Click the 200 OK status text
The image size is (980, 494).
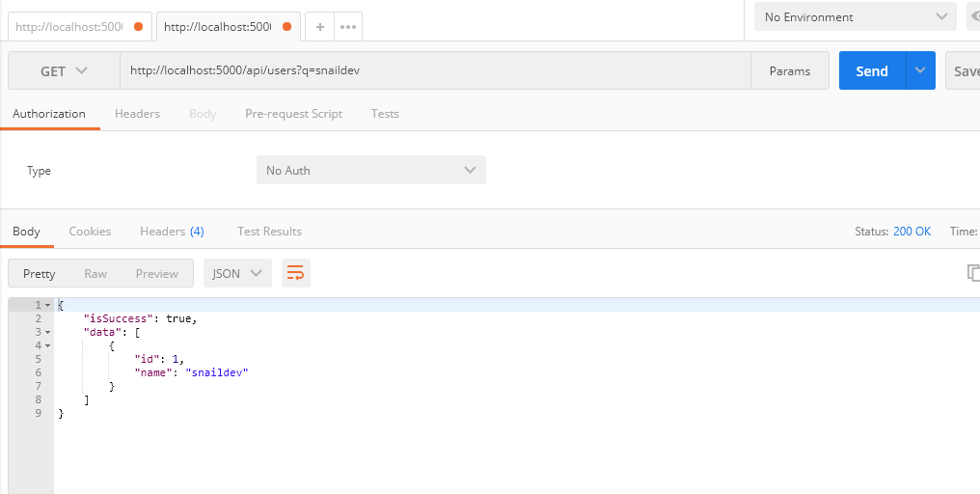tap(912, 232)
